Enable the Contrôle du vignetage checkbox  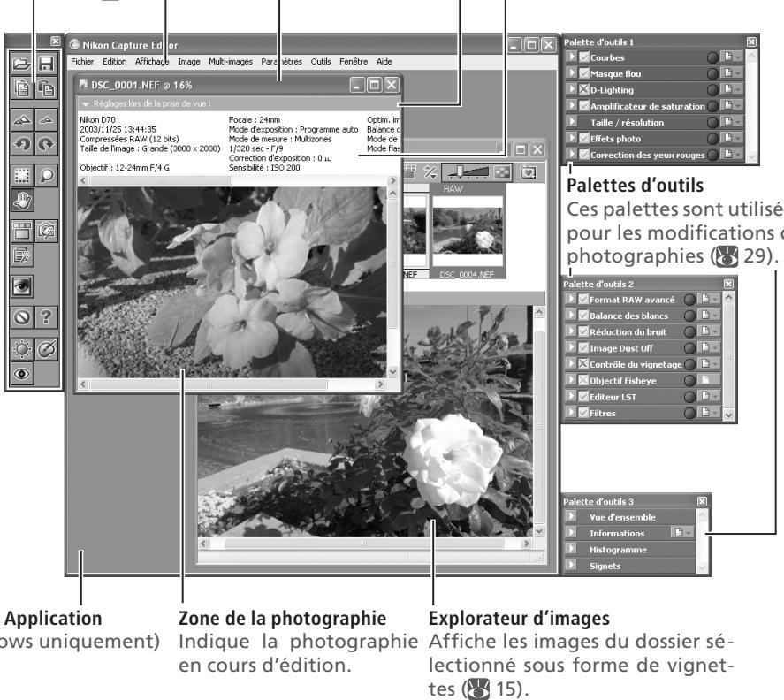[x=583, y=363]
